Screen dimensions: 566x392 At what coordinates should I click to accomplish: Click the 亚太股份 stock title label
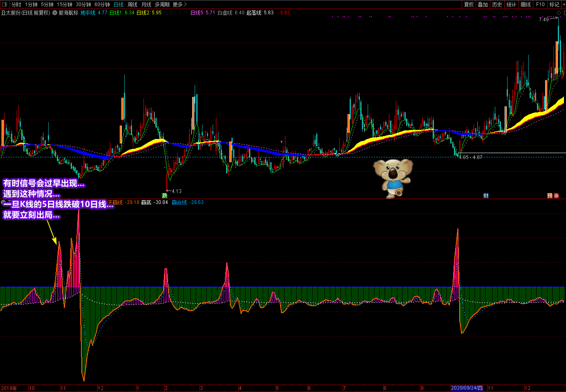click(25, 13)
